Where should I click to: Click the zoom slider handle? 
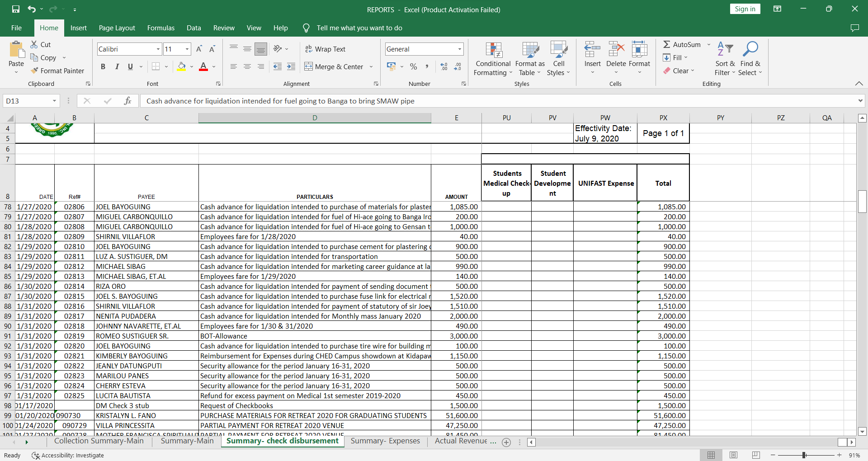point(804,455)
